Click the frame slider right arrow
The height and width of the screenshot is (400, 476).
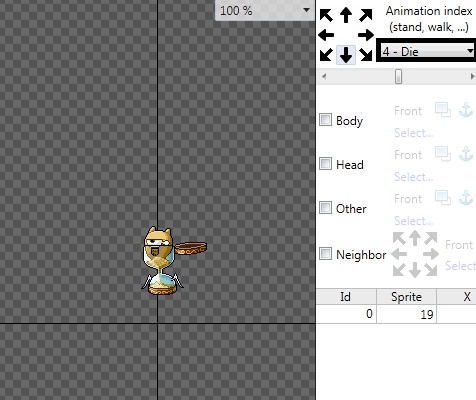point(472,77)
